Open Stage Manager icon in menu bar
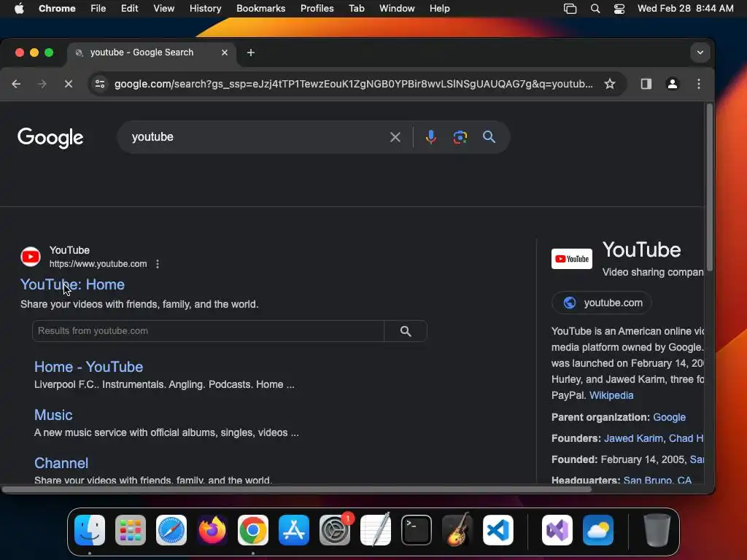The image size is (747, 560). (x=570, y=8)
